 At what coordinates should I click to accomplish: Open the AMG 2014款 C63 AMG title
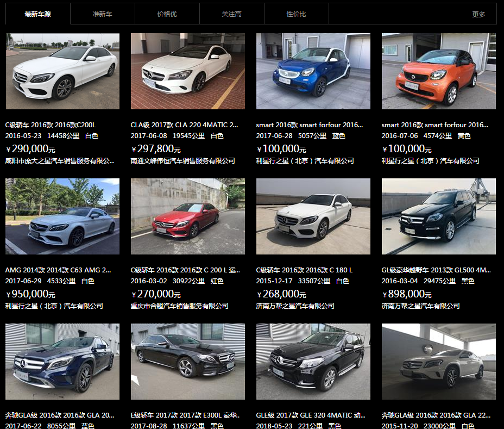coord(58,270)
